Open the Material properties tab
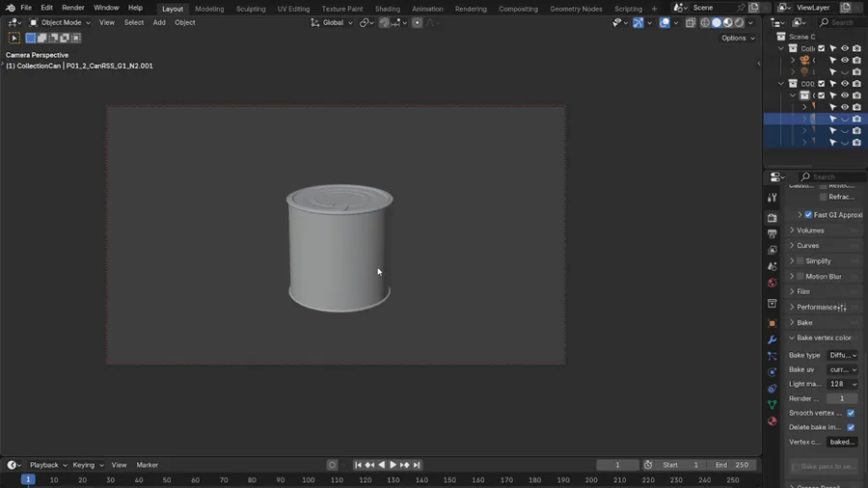Screen dimensions: 868x488 772,421
